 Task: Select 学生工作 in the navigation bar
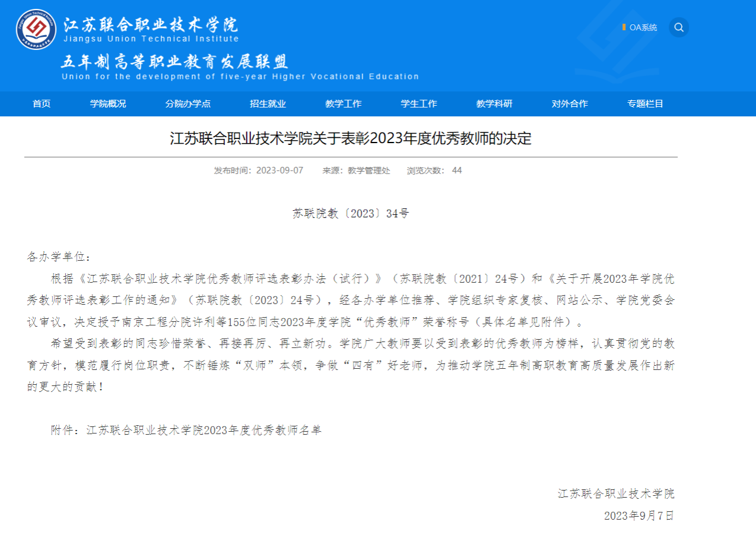(x=419, y=104)
